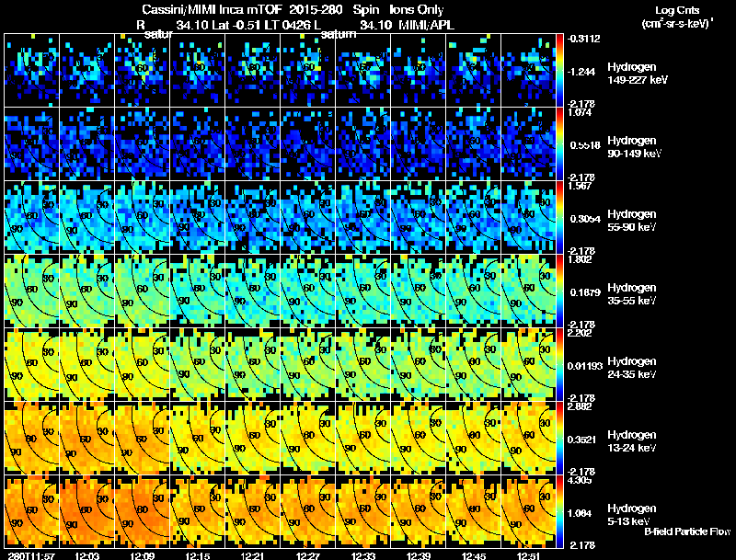Click the color bar beside Hydrogen 5-13 keV
736x560 pixels.
click(559, 512)
